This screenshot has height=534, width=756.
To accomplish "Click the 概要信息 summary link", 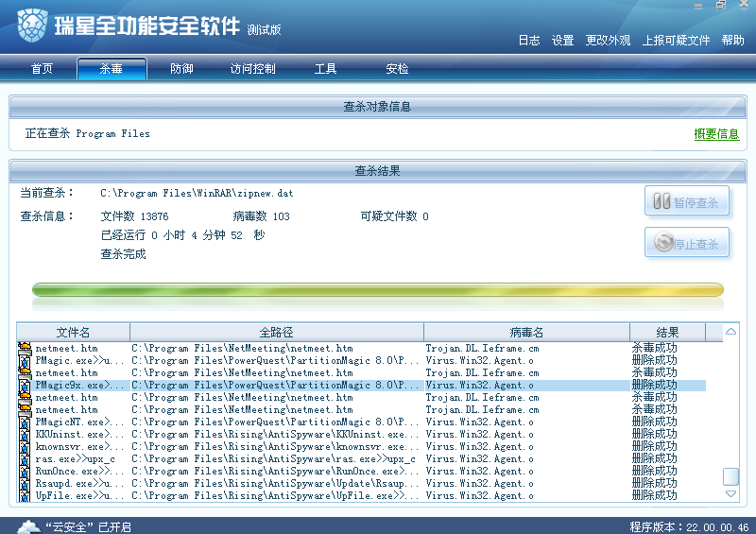I will [x=716, y=134].
